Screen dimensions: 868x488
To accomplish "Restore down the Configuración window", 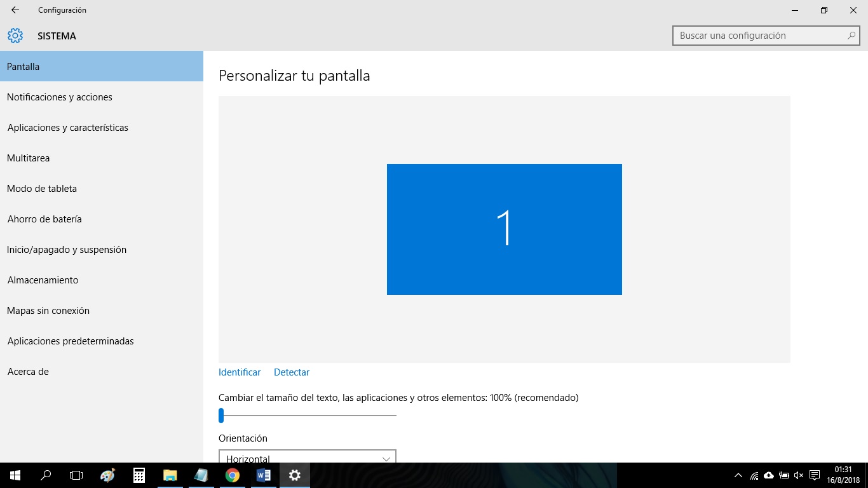I will 824,10.
